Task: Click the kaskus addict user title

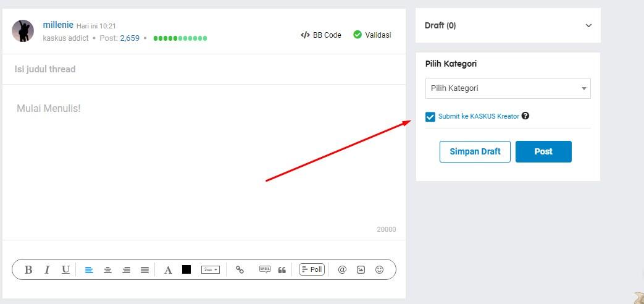Action: click(65, 38)
